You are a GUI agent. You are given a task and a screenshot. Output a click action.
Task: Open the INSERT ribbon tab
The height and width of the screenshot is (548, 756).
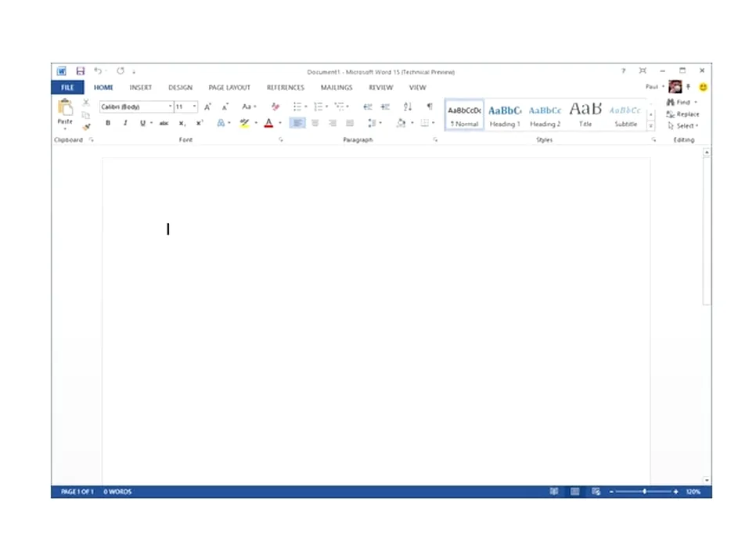pos(141,88)
